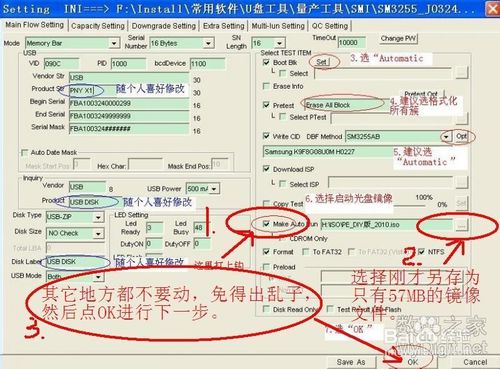The image size is (500, 369).
Task: Click the Disk Label input field
Action: coord(76,262)
